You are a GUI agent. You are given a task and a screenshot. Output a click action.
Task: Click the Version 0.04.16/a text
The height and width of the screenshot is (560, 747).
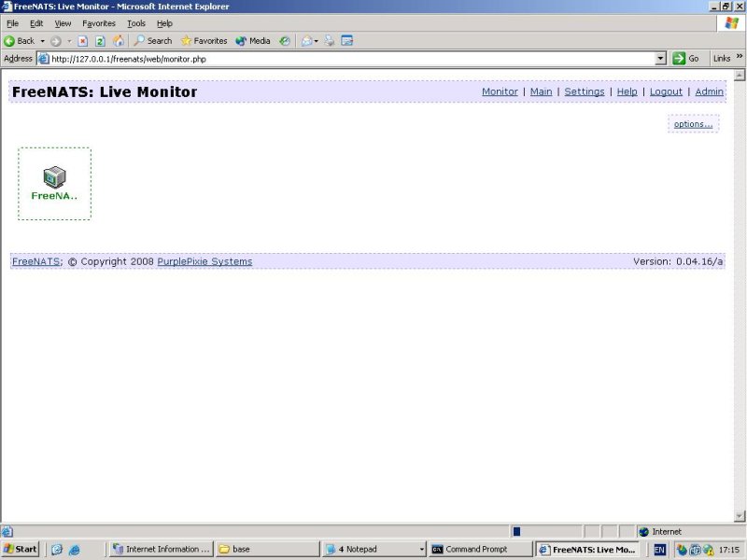[x=678, y=261]
